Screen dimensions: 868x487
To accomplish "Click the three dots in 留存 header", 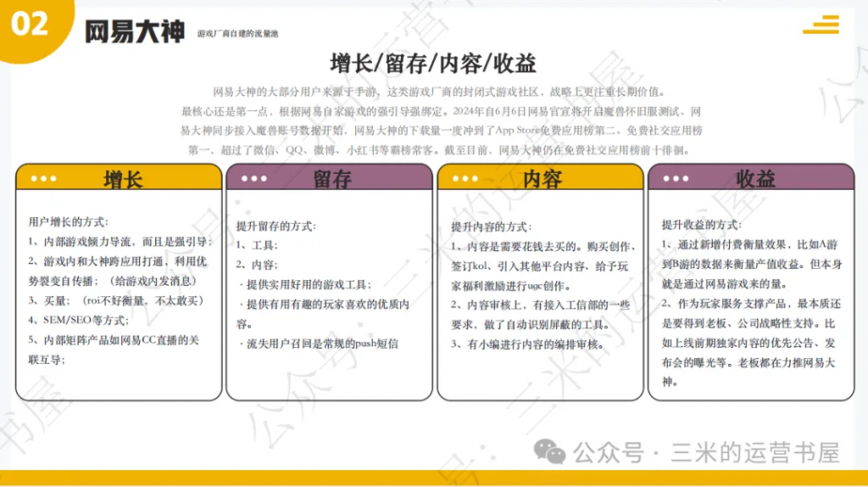I will click(254, 179).
